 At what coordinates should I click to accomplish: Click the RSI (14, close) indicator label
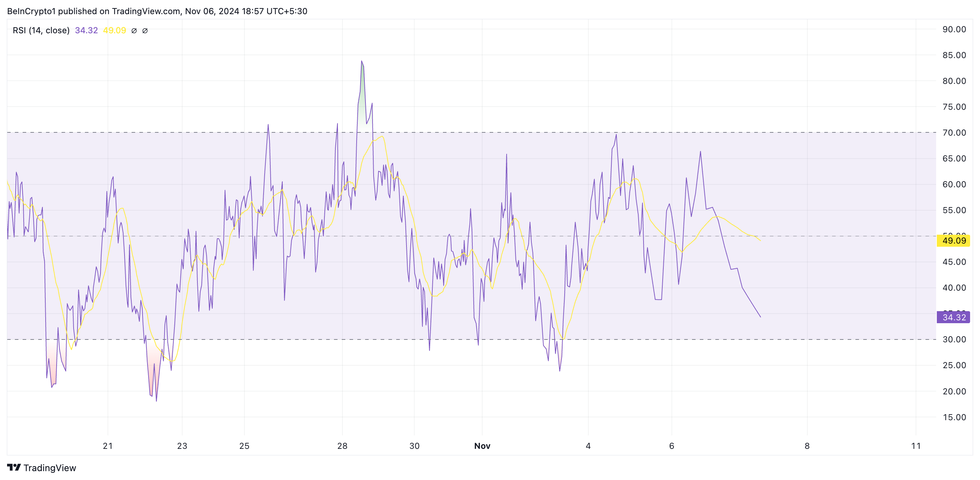(x=41, y=30)
